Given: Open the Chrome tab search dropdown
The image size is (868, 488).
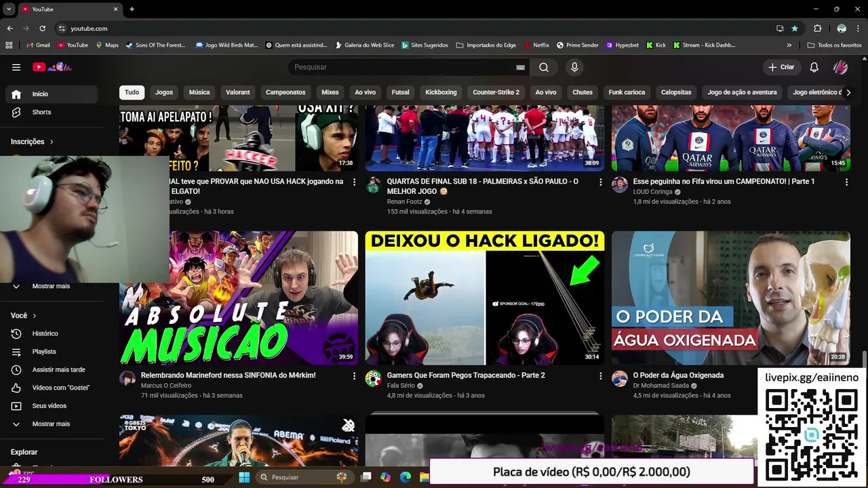Looking at the screenshot, I should click(9, 9).
